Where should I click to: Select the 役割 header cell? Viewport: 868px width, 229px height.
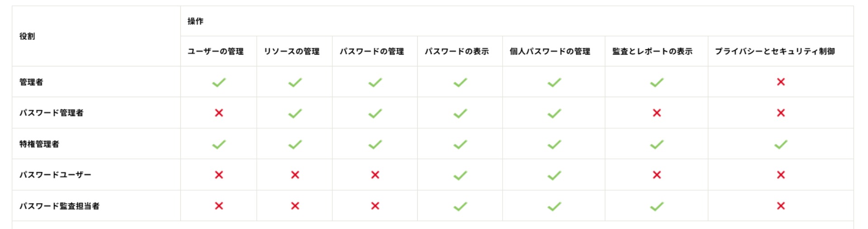27,36
